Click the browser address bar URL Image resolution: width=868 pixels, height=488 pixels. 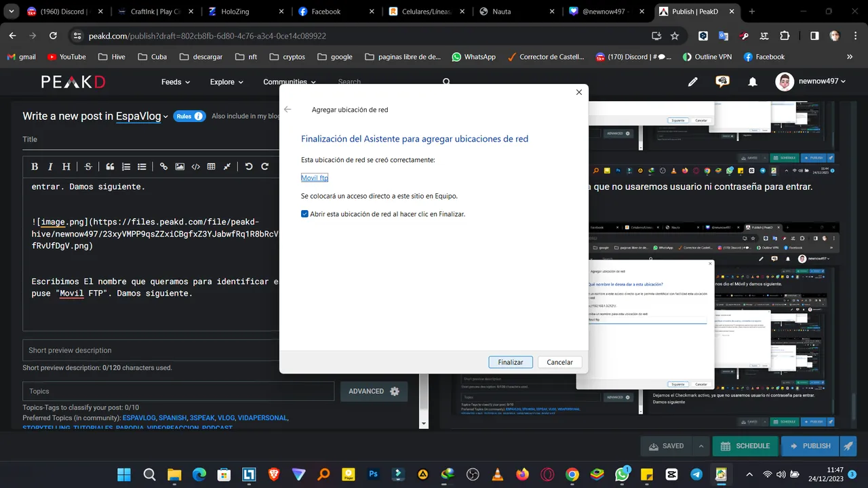(207, 36)
